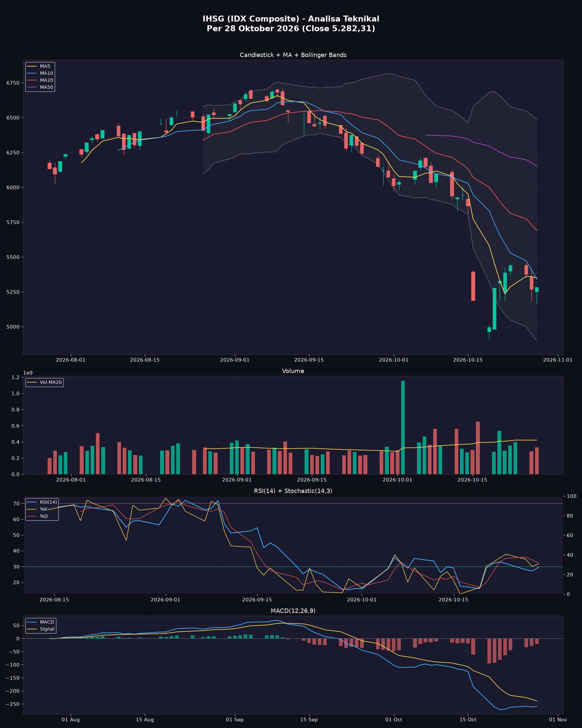Click the 2026-08-15 date label below the RSI chart
The image size is (582, 728).
pos(54,600)
